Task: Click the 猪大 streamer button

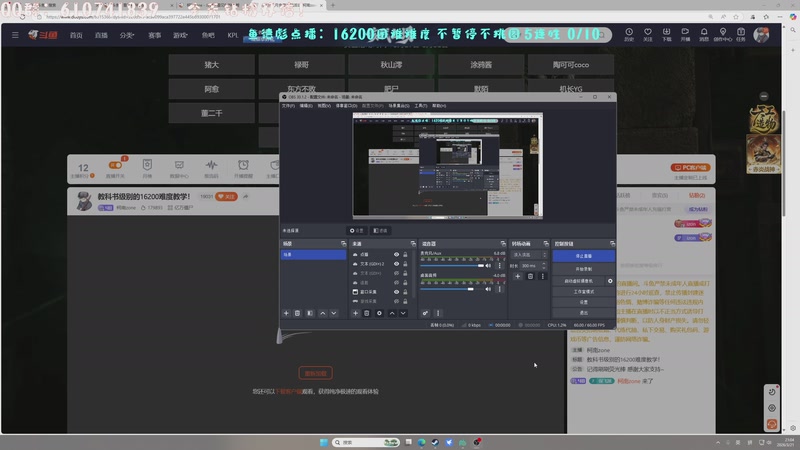Action: (x=212, y=65)
